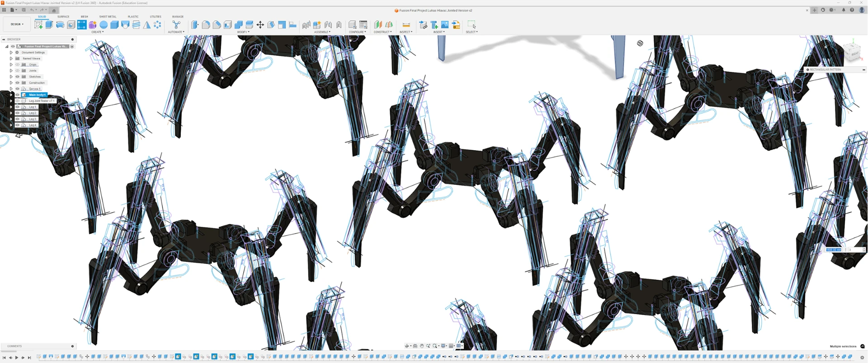Open the CREATE dropdown menu
868x363 pixels.
click(x=97, y=32)
